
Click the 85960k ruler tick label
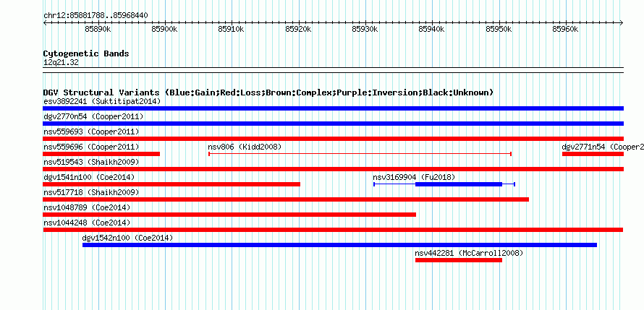[566, 29]
